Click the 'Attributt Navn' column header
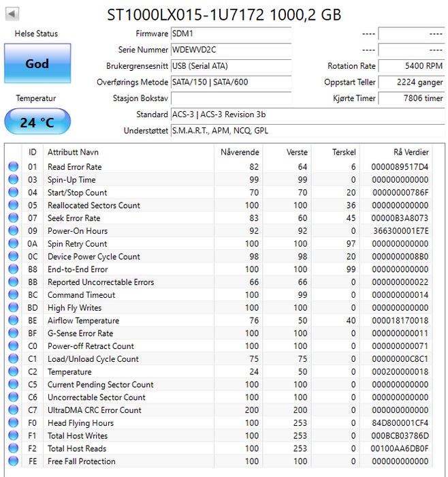Screen dimensions: 448x477 click(x=73, y=152)
